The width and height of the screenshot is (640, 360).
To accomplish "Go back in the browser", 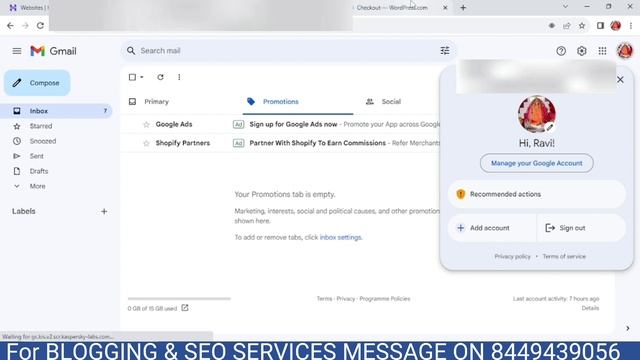I will coord(10,25).
